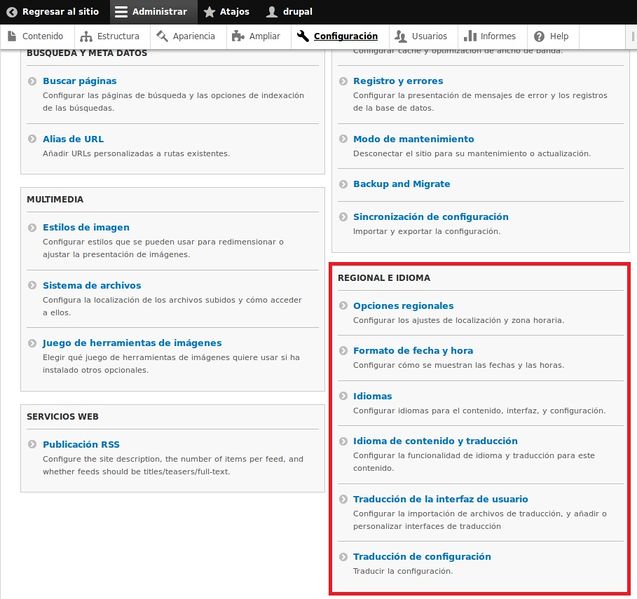Open the Help menu item
The height and width of the screenshot is (599, 637).
point(553,37)
